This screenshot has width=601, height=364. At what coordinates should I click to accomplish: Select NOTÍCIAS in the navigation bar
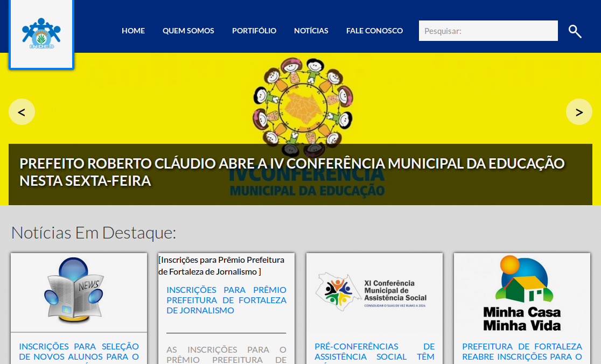tap(311, 31)
